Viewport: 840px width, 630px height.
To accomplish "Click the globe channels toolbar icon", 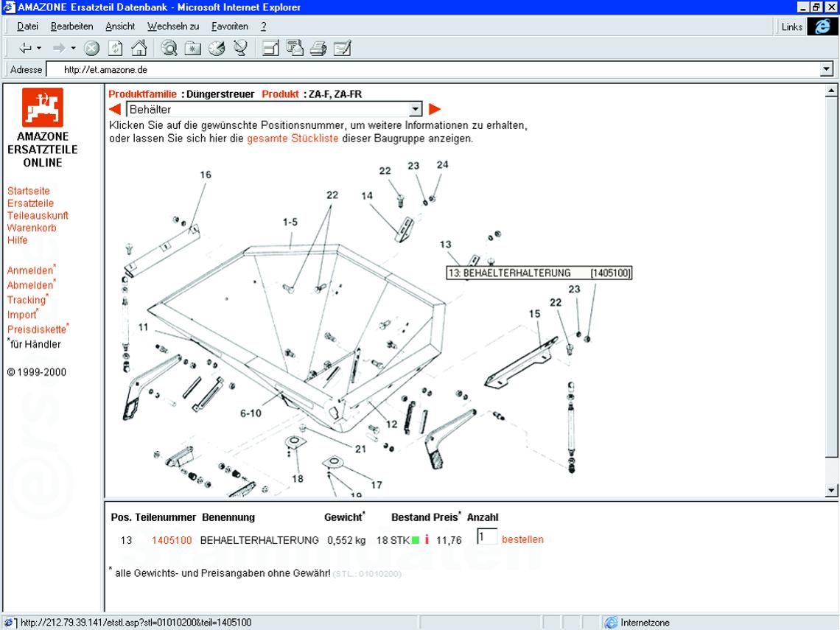I will [x=240, y=48].
